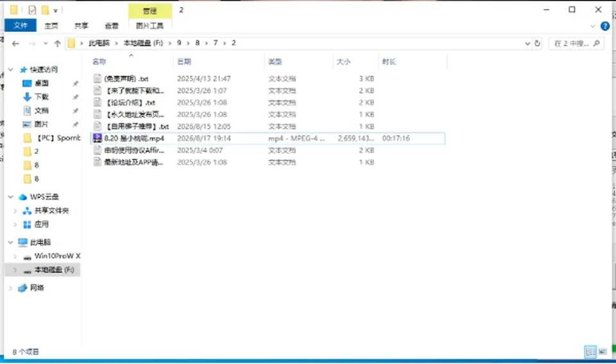Click the 00:17:16 duration cell
Screen dimensions: 616x364
pos(396,138)
